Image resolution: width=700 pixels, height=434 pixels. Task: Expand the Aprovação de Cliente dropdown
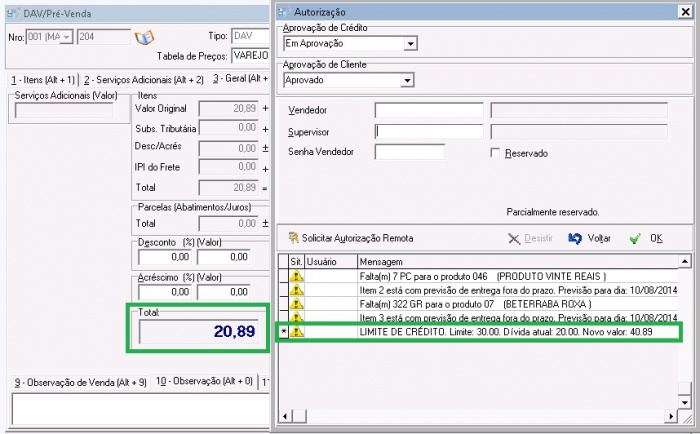(x=406, y=80)
